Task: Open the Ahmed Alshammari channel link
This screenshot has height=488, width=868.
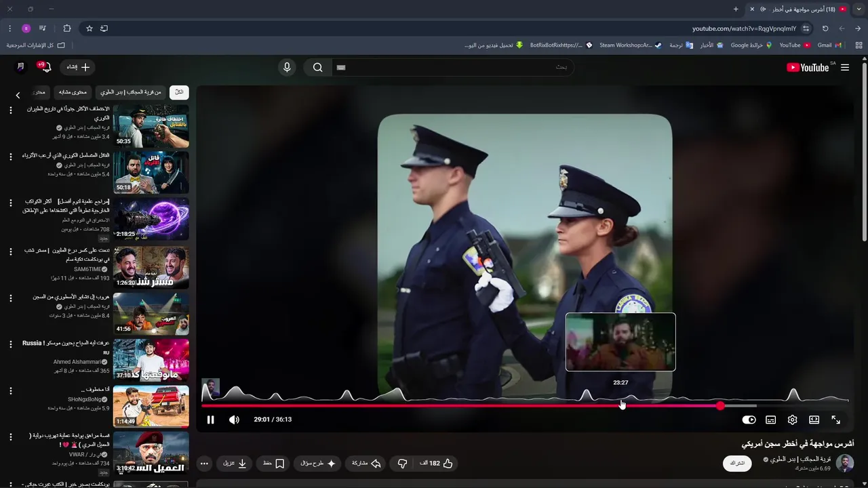Action: [77, 362]
